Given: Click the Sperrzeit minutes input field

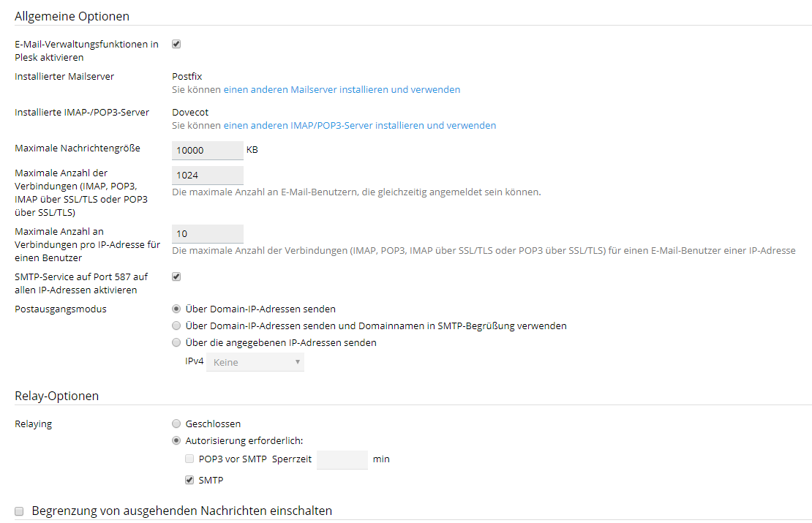Looking at the screenshot, I should click(x=342, y=459).
